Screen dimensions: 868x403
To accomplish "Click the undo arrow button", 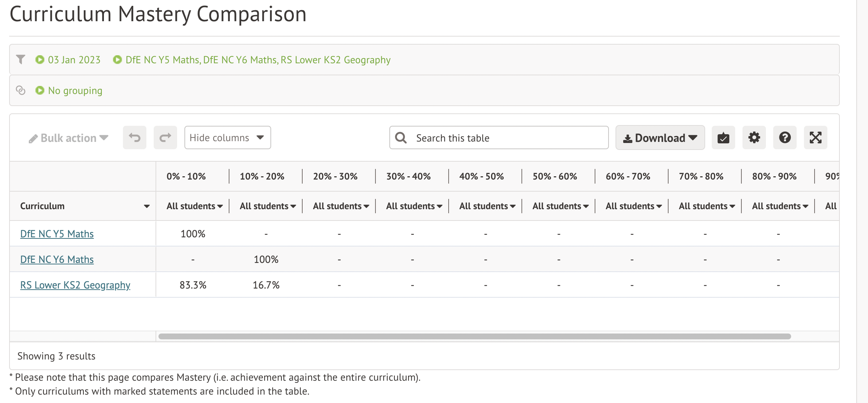I will click(x=134, y=138).
